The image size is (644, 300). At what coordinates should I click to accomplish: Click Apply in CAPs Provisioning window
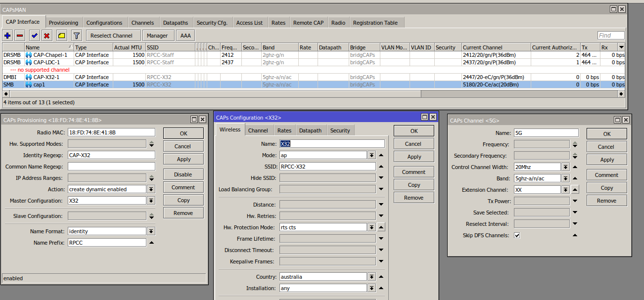(x=184, y=159)
